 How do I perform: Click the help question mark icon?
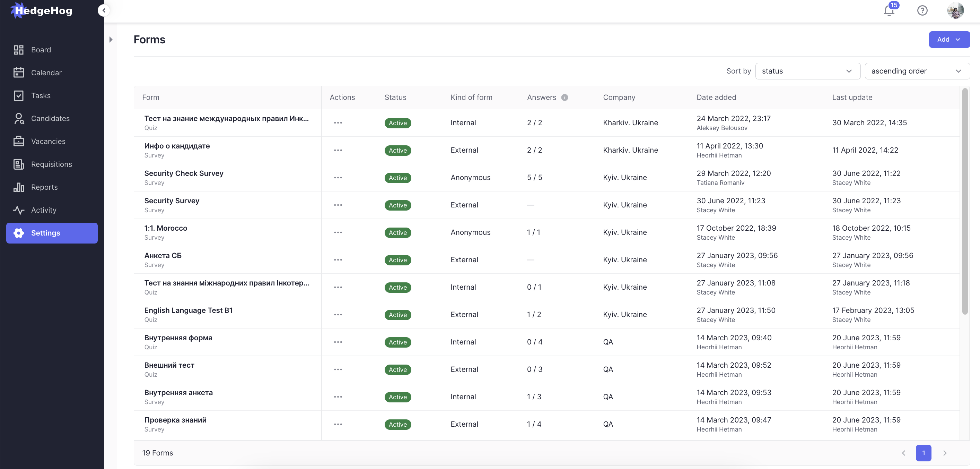(922, 10)
